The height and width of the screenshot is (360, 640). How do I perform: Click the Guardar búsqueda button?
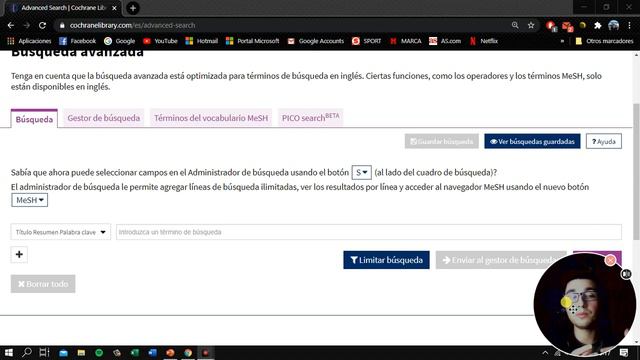pos(442,141)
